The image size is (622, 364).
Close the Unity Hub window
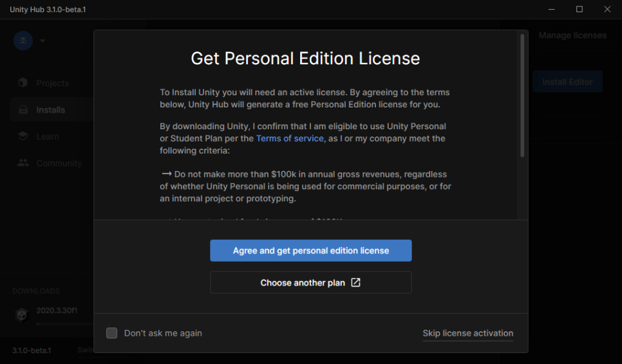coord(607,9)
